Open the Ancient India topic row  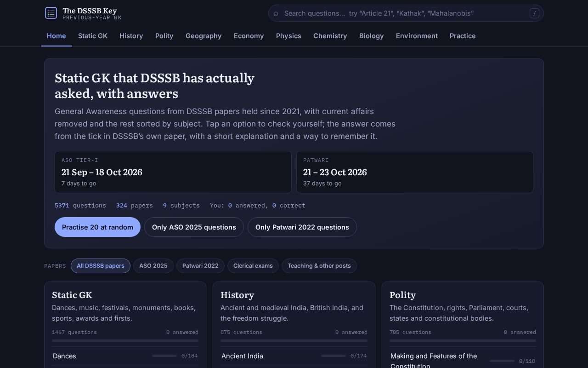pyautogui.click(x=294, y=356)
